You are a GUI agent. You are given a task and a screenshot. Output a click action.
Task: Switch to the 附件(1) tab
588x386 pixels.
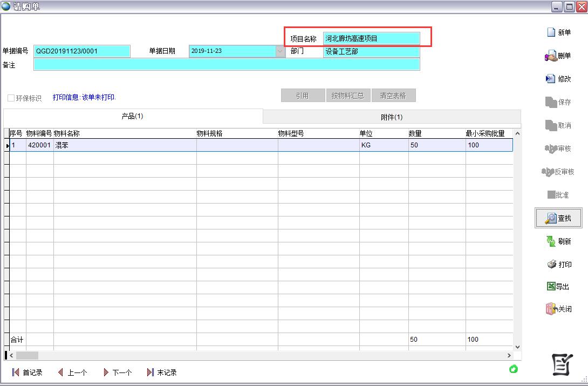[x=392, y=117]
